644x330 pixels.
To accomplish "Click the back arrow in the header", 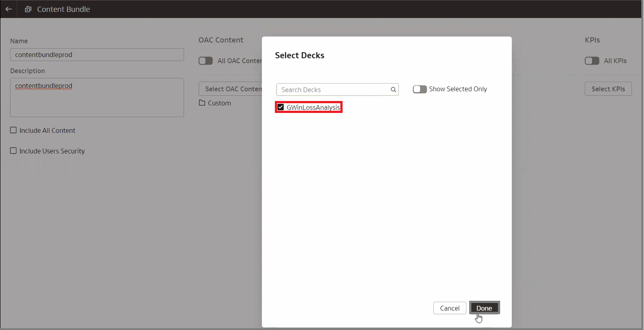I will 8,9.
